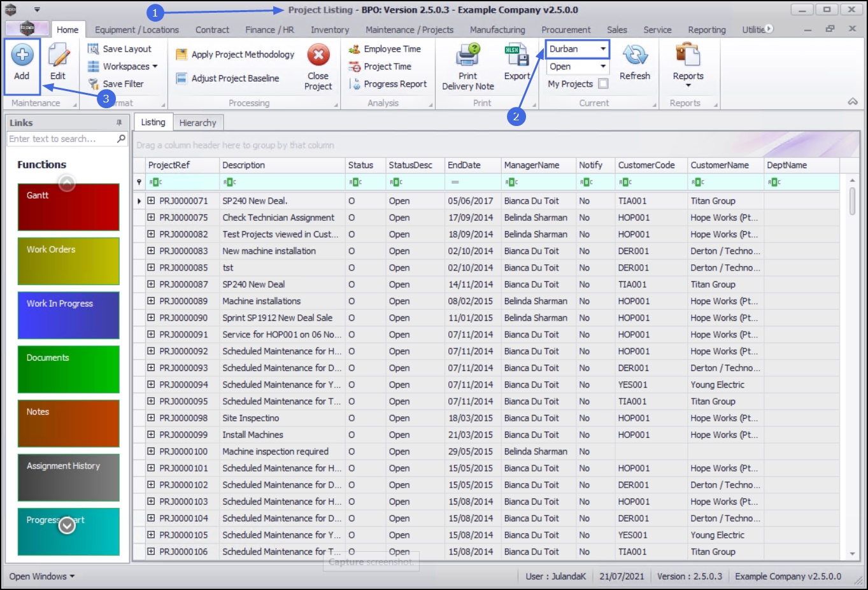Open the Open status dropdown
The height and width of the screenshot is (590, 868).
point(602,67)
